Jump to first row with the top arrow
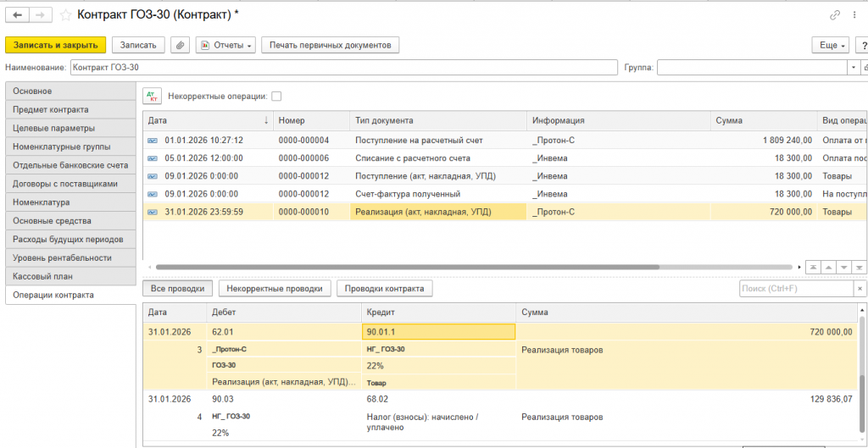The image size is (868, 448). click(813, 267)
